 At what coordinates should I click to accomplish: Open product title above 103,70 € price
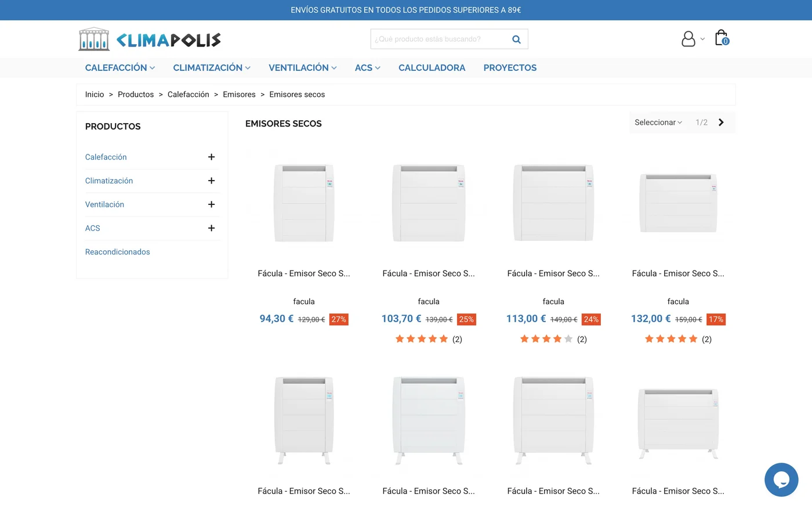click(x=429, y=273)
